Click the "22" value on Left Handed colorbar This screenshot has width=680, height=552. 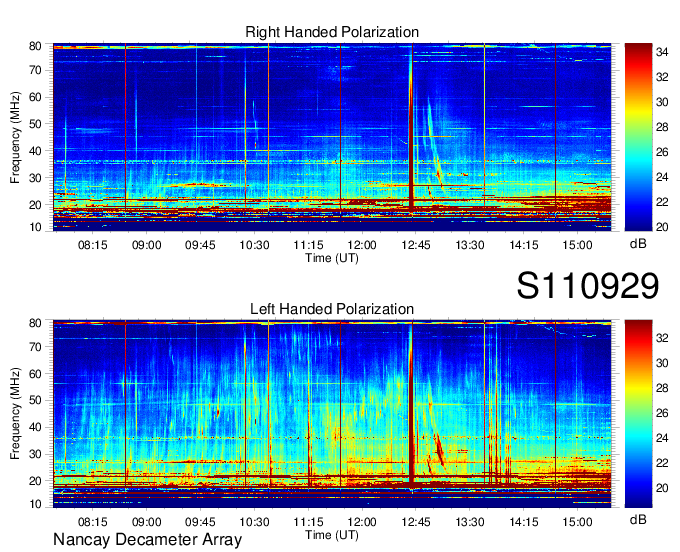(x=662, y=463)
